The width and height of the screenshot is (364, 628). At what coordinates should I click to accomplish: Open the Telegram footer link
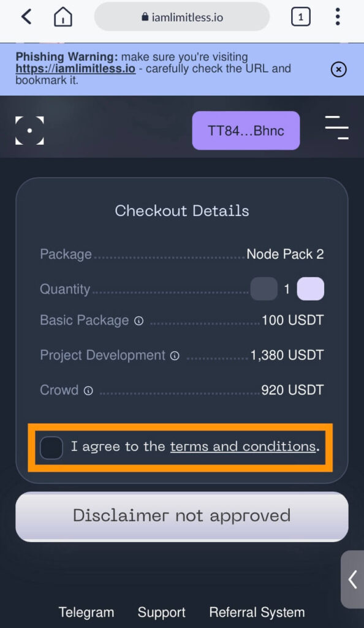pos(86,613)
